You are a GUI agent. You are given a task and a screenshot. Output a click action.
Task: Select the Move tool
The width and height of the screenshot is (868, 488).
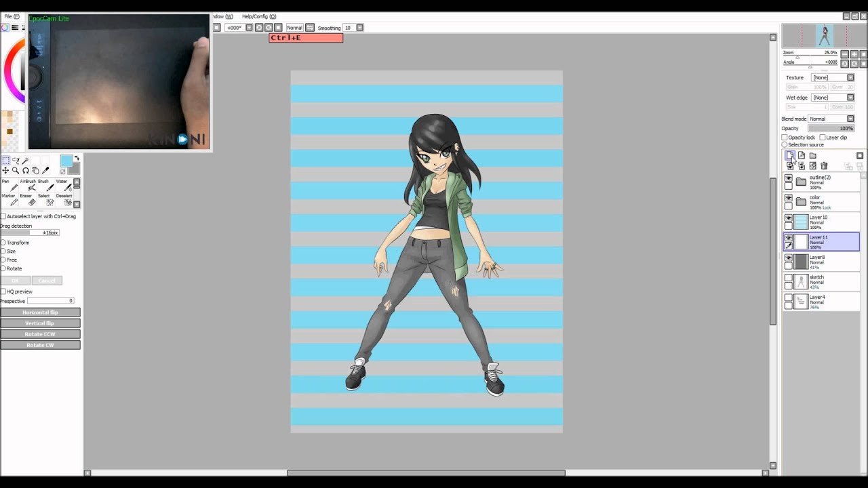click(x=5, y=171)
